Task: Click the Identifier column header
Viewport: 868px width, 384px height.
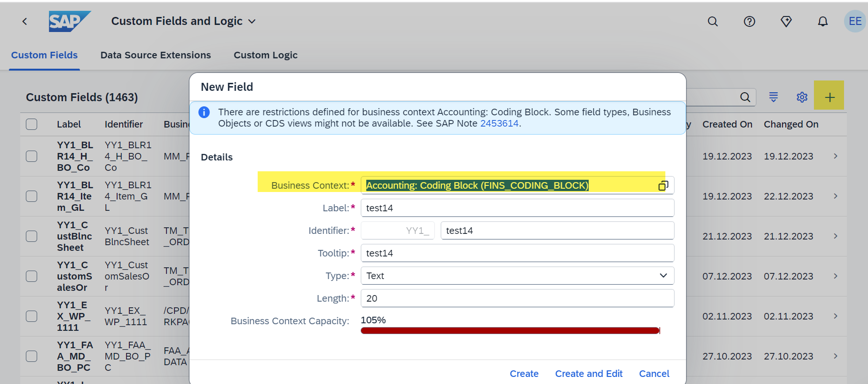Action: tap(124, 124)
